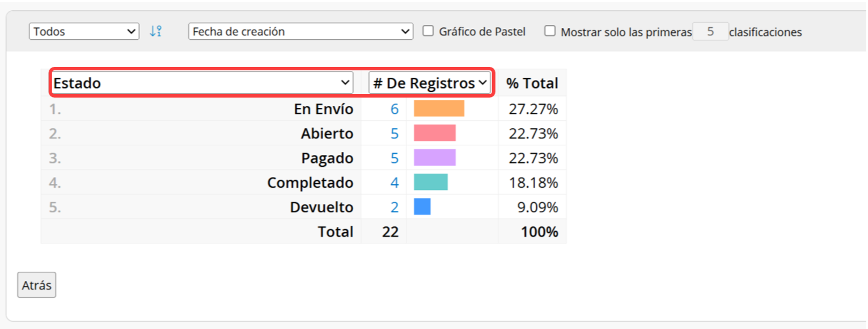Open the Todos dropdown
This screenshot has width=868, height=329.
pos(84,31)
